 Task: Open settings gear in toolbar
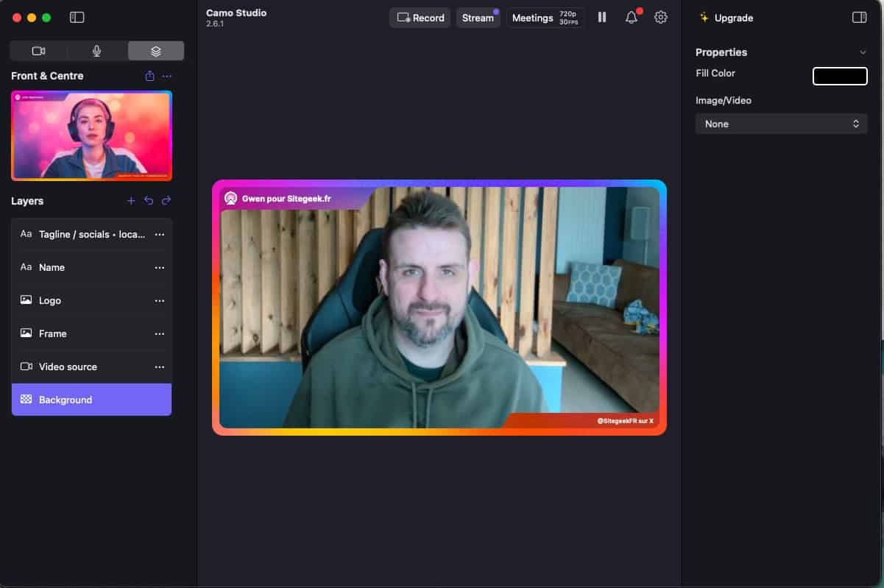click(661, 18)
